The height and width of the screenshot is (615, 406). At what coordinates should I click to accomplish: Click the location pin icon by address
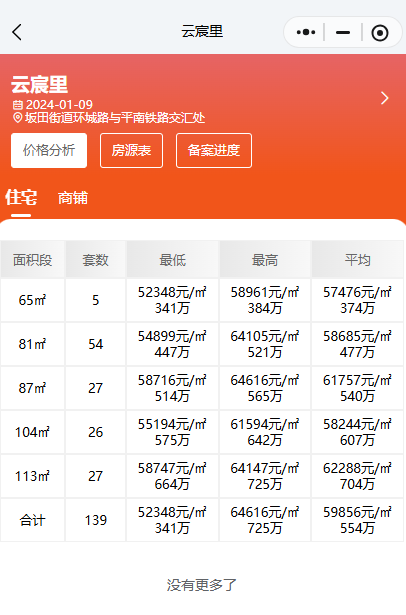coord(18,118)
